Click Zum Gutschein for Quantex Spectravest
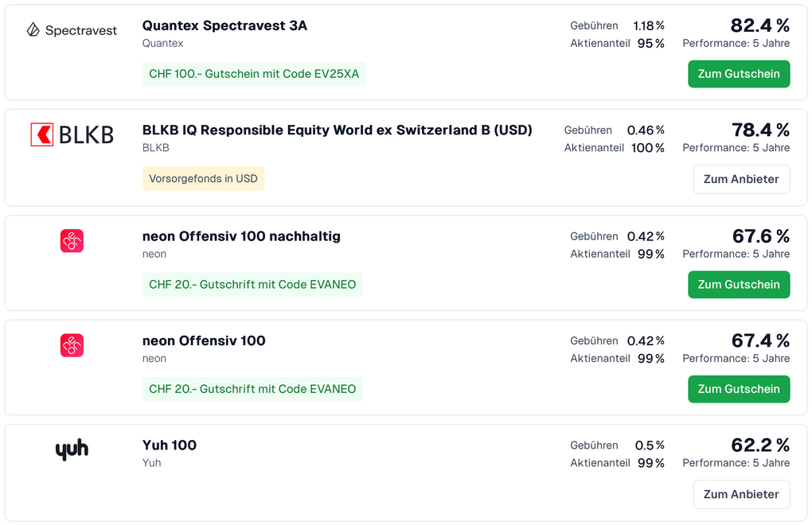 pyautogui.click(x=739, y=74)
